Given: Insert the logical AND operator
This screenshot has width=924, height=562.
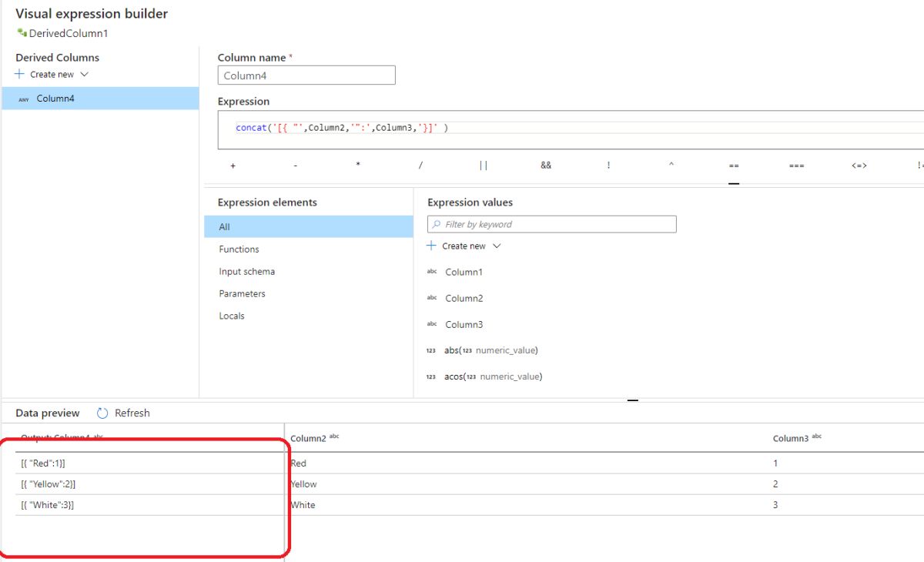Looking at the screenshot, I should click(546, 166).
